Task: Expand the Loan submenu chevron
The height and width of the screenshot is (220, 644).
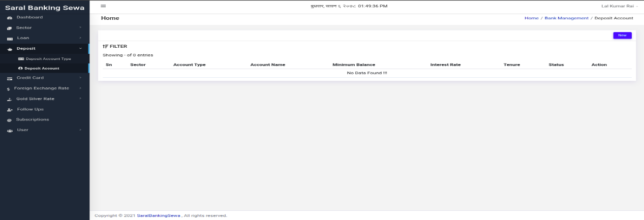Action: [80, 38]
